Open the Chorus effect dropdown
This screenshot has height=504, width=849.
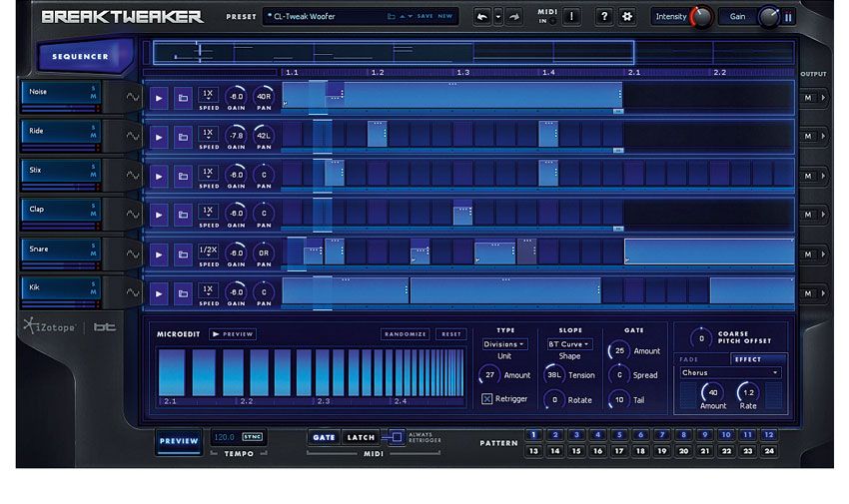pyautogui.click(x=729, y=372)
